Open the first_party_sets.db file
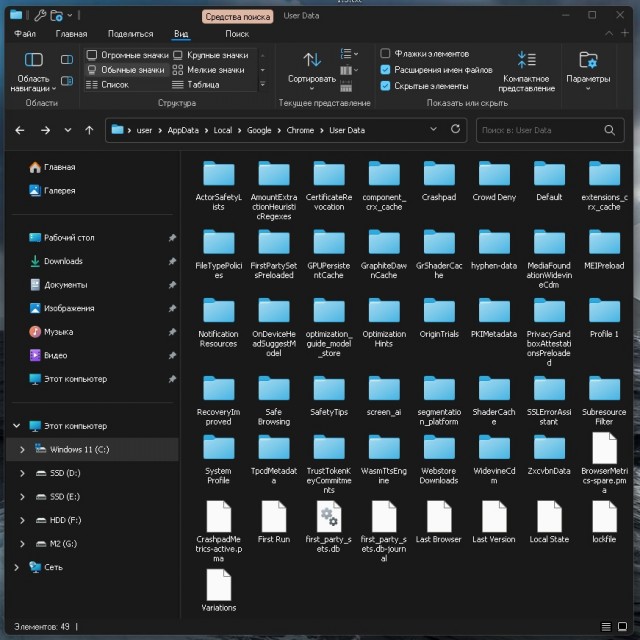Screen dimensions: 640x640 331,517
